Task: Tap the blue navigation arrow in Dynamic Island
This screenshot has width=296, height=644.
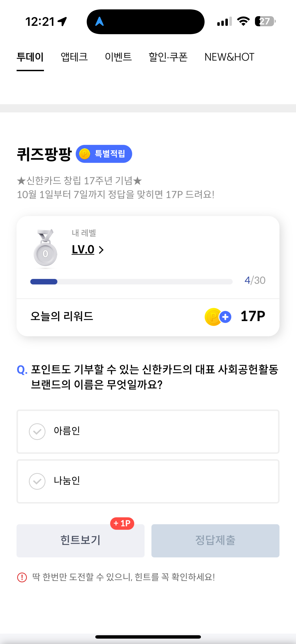Action: (x=99, y=22)
